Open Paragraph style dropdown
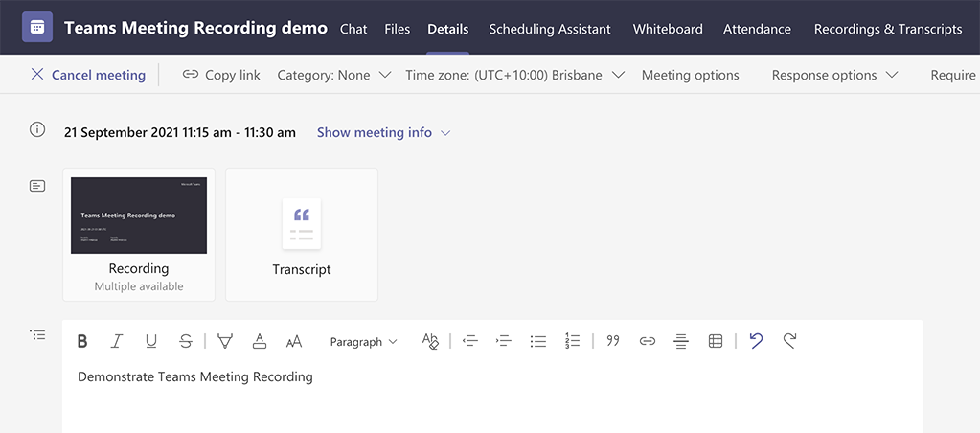This screenshot has height=433, width=980. [364, 342]
